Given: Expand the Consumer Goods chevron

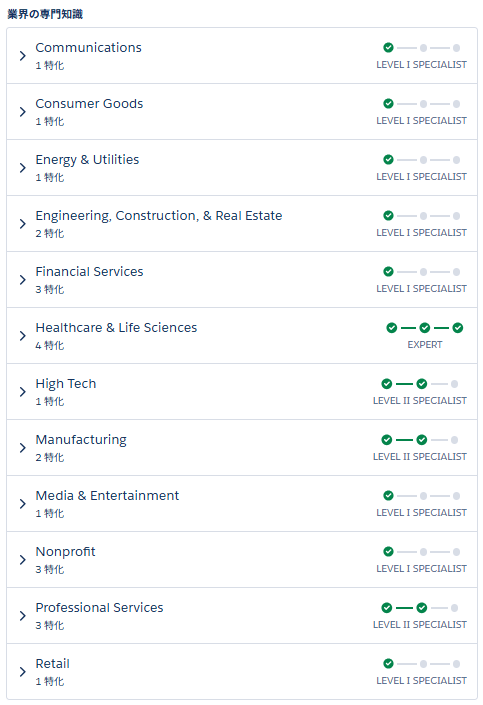Looking at the screenshot, I should pos(22,112).
